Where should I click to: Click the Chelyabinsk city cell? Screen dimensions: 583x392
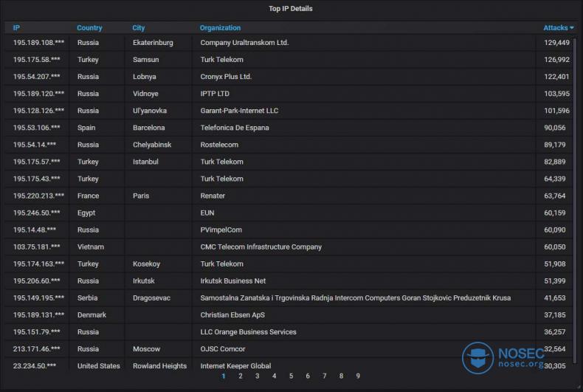[152, 145]
